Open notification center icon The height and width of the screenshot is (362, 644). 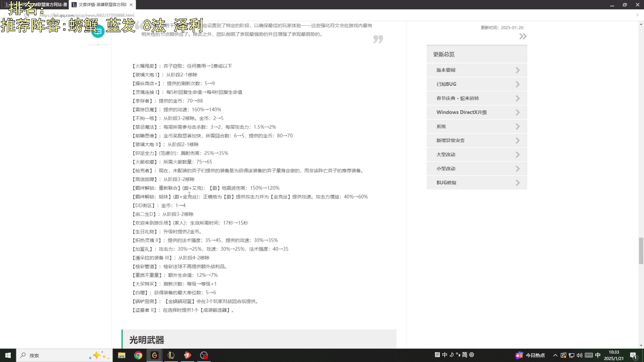(x=633, y=355)
